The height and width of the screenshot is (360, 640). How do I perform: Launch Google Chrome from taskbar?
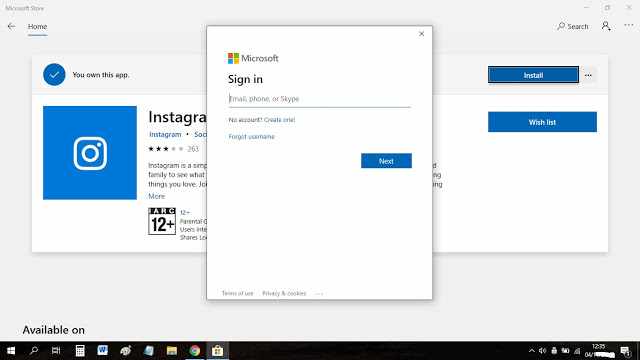pos(195,351)
